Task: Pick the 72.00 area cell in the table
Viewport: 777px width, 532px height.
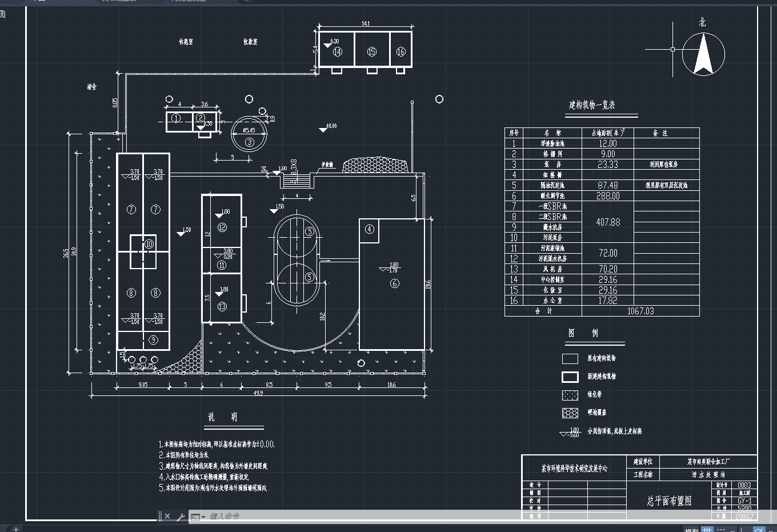Action: [608, 253]
